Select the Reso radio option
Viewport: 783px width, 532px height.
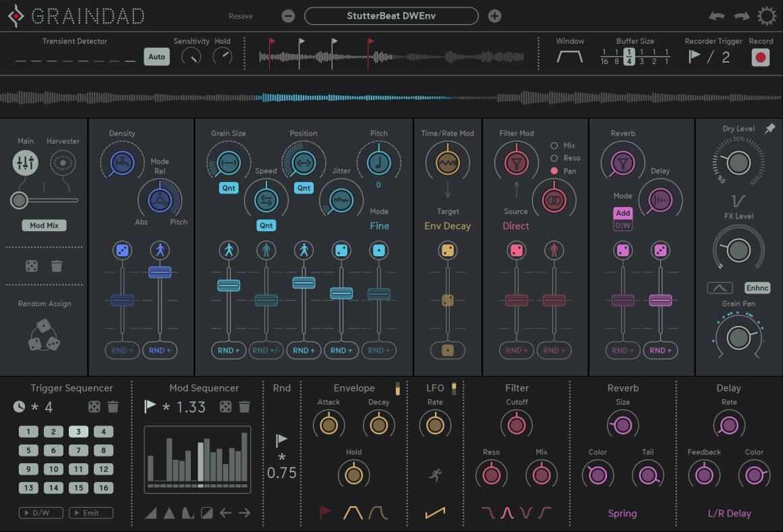554,158
